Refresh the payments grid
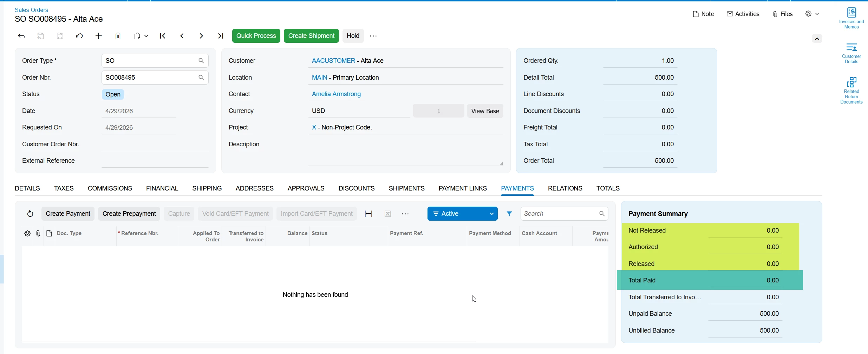868x354 pixels. [x=30, y=214]
